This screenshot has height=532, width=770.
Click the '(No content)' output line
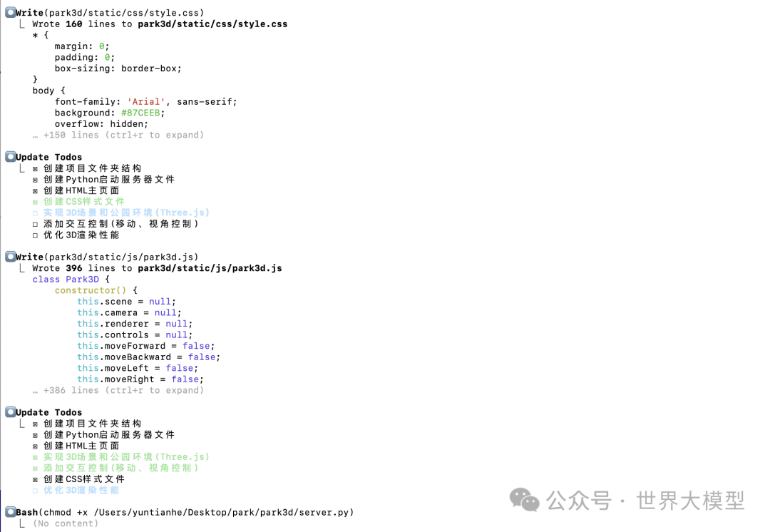[x=66, y=523]
